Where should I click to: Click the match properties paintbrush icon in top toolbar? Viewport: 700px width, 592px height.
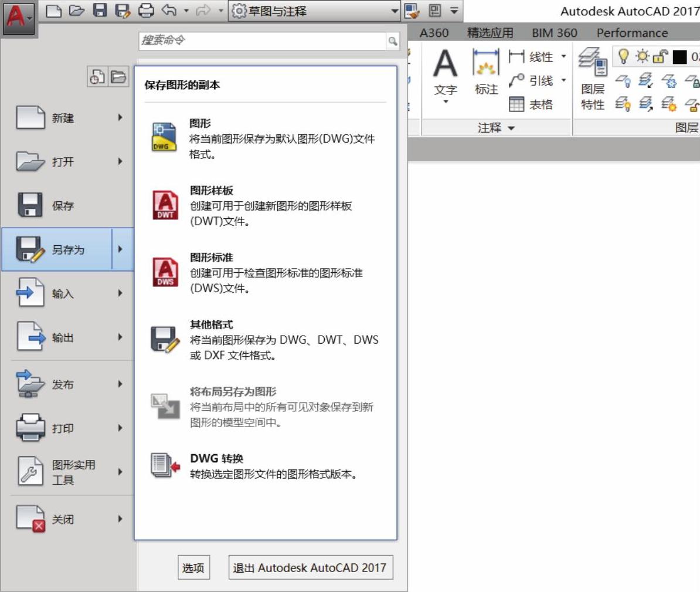tap(412, 11)
